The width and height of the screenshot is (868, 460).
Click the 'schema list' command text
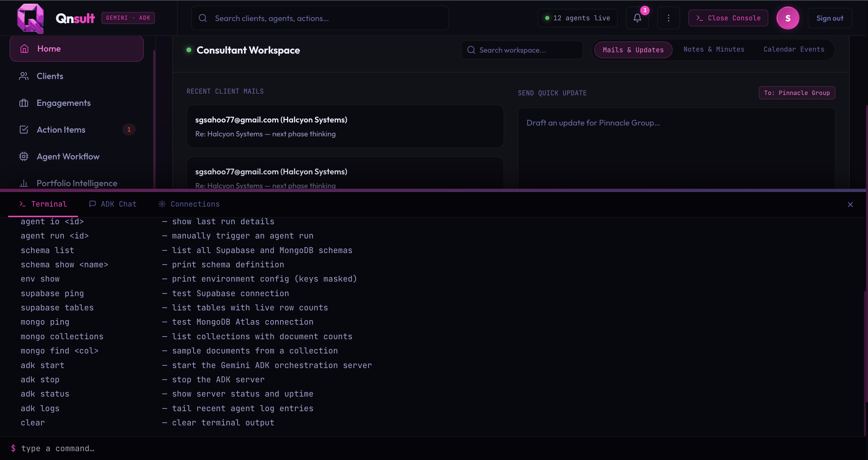click(47, 250)
